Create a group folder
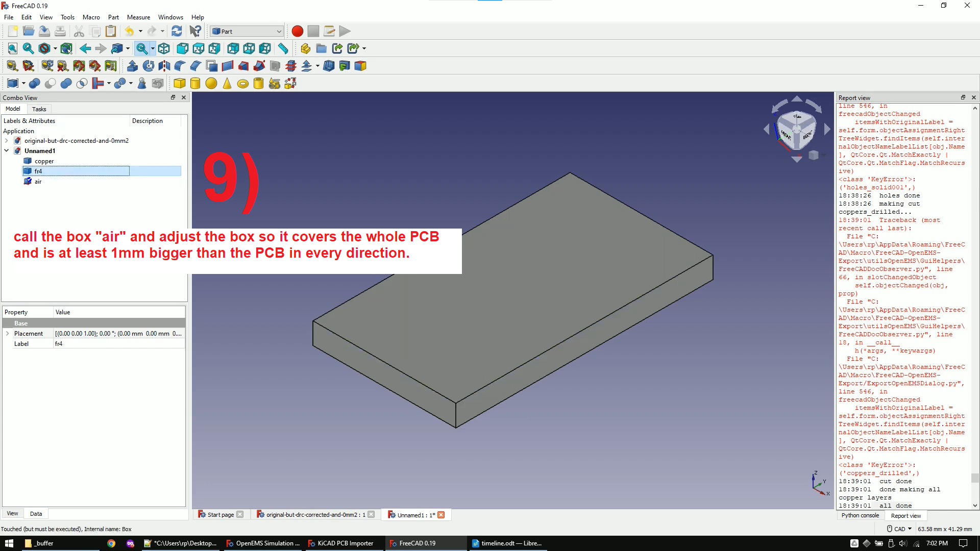Screen dimensions: 980x551 321,48
